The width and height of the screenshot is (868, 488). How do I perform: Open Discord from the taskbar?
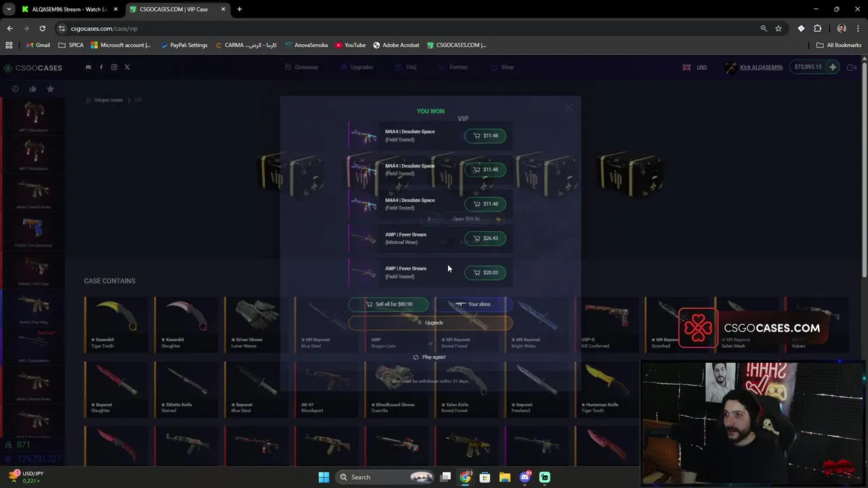tap(524, 477)
